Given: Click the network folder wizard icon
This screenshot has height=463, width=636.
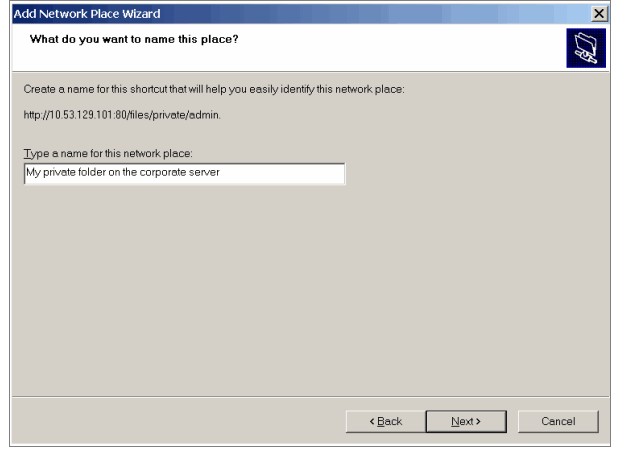Looking at the screenshot, I should pyautogui.click(x=586, y=48).
